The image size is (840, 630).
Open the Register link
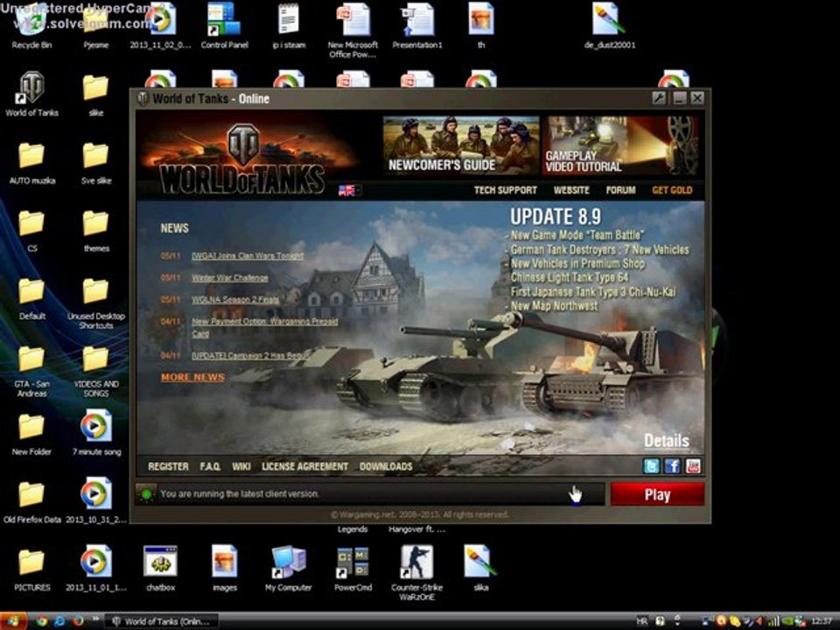(x=168, y=466)
